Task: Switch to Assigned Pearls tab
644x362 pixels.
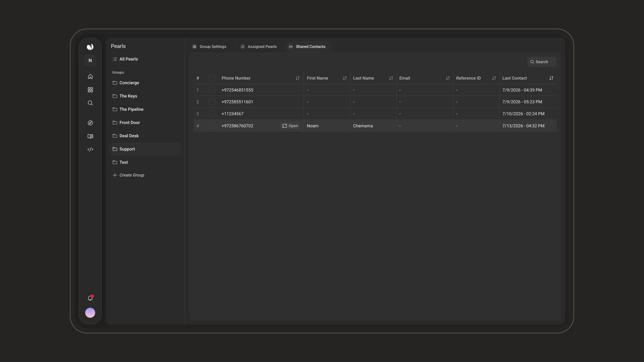Action: click(258, 47)
